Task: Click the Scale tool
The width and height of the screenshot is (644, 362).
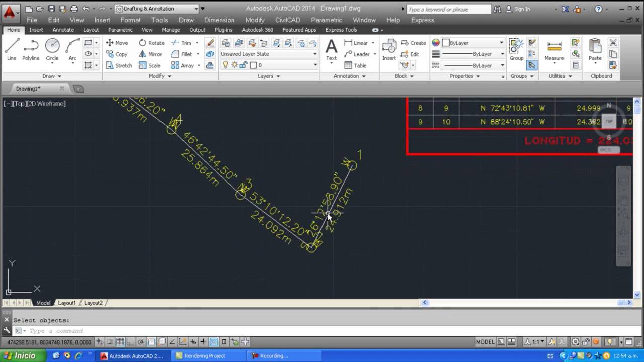Action: 150,65
